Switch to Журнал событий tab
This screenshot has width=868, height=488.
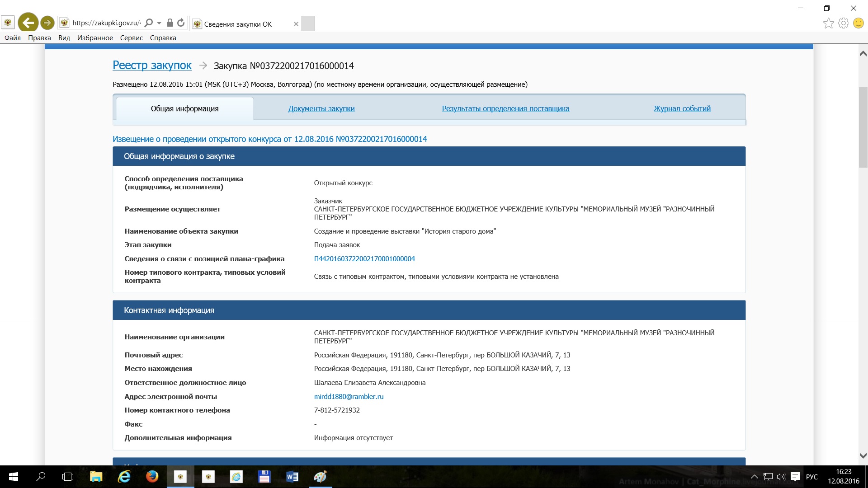682,108
